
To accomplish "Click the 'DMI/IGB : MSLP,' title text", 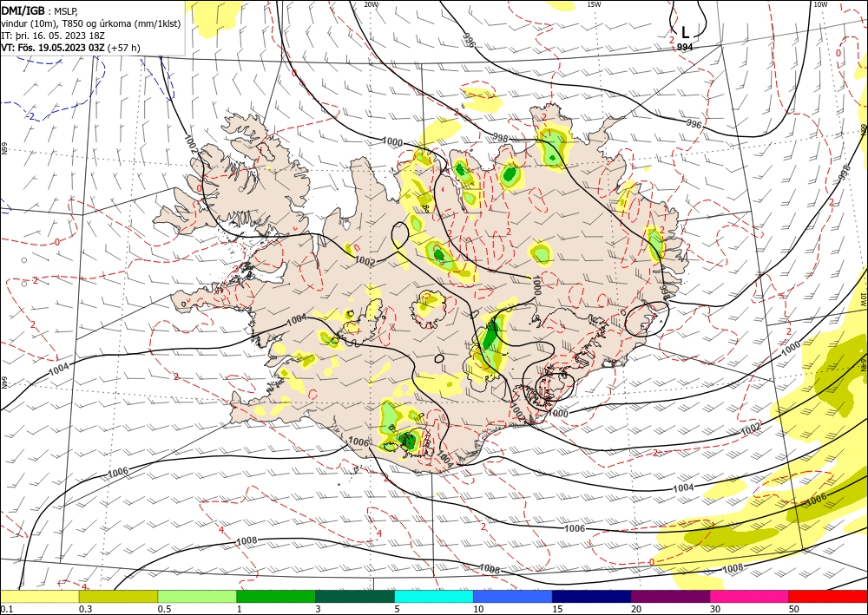I will pos(39,10).
